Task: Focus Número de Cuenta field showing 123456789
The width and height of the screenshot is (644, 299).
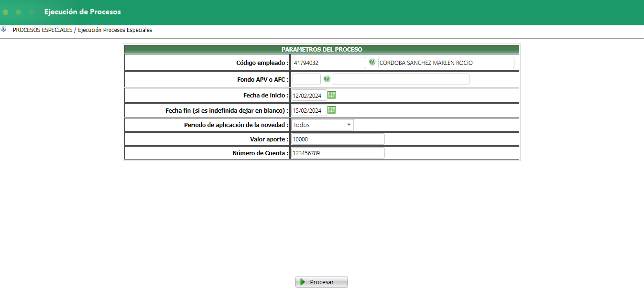Action: coord(338,153)
